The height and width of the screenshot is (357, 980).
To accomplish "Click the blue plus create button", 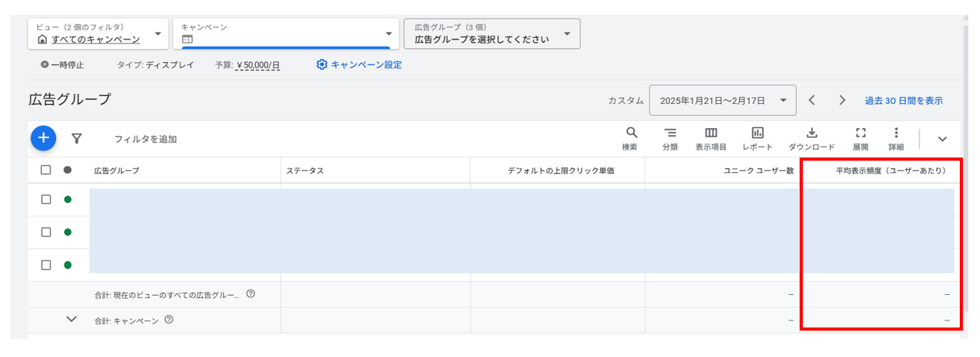I will tap(44, 138).
